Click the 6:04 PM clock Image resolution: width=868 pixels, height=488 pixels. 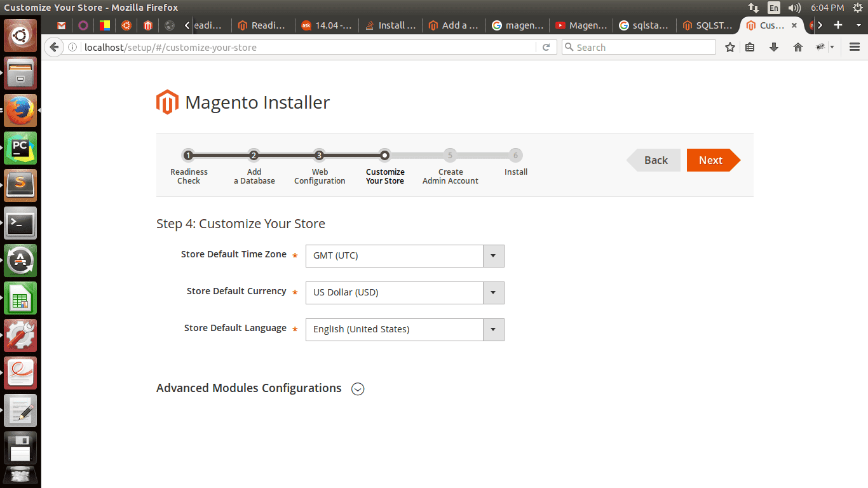[x=827, y=8]
